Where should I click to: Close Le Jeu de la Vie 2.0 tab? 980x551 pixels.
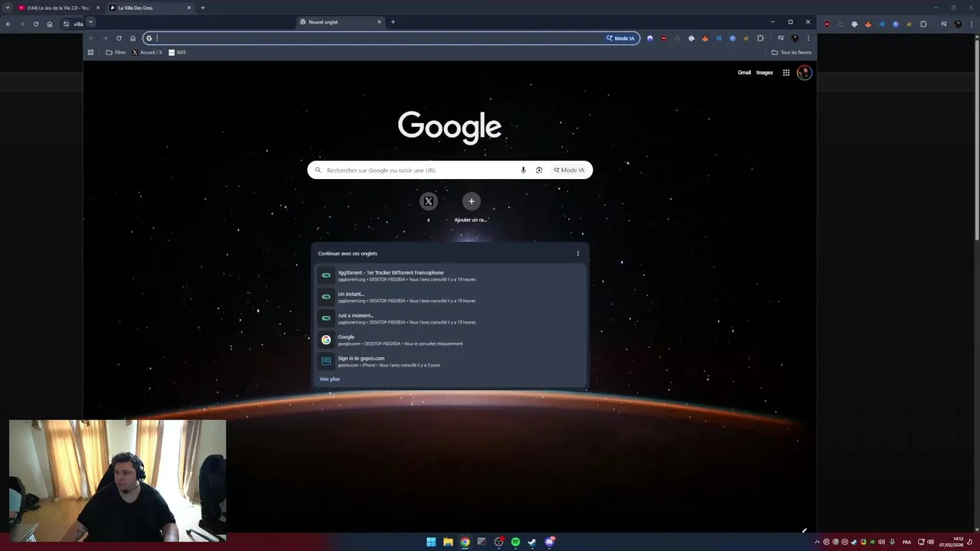tap(97, 8)
